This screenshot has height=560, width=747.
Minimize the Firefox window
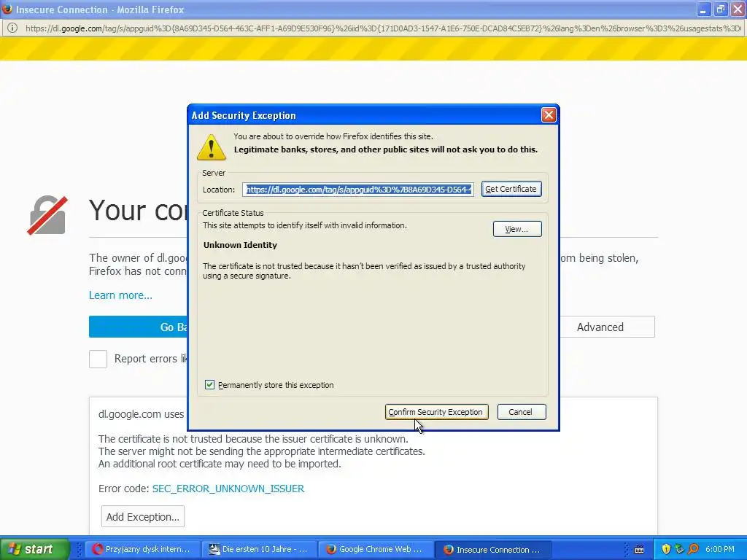pyautogui.click(x=703, y=9)
